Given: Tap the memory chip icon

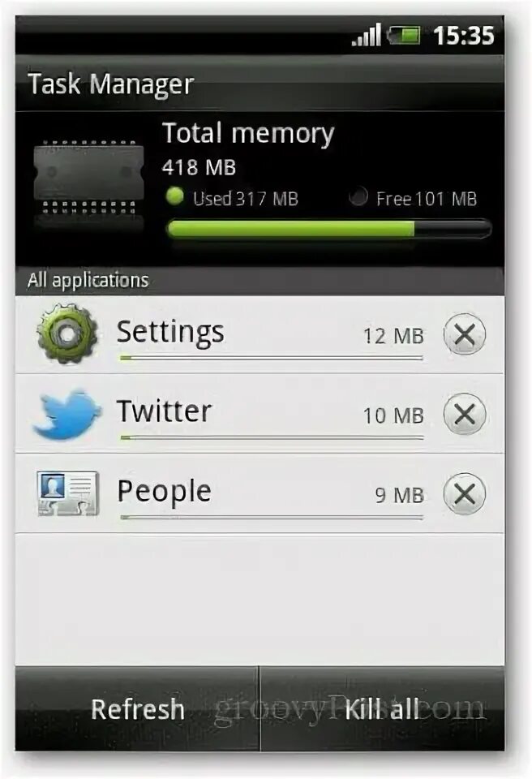Looking at the screenshot, I should click(89, 185).
